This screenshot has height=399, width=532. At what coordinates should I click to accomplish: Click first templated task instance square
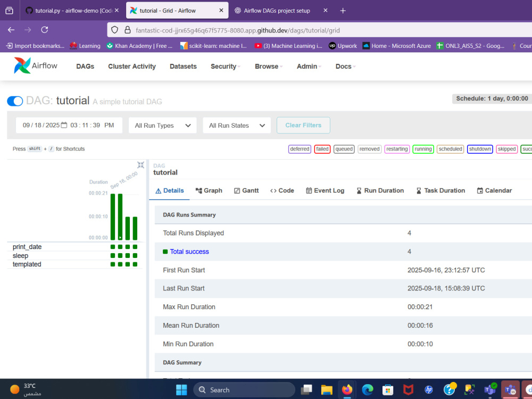point(113,264)
